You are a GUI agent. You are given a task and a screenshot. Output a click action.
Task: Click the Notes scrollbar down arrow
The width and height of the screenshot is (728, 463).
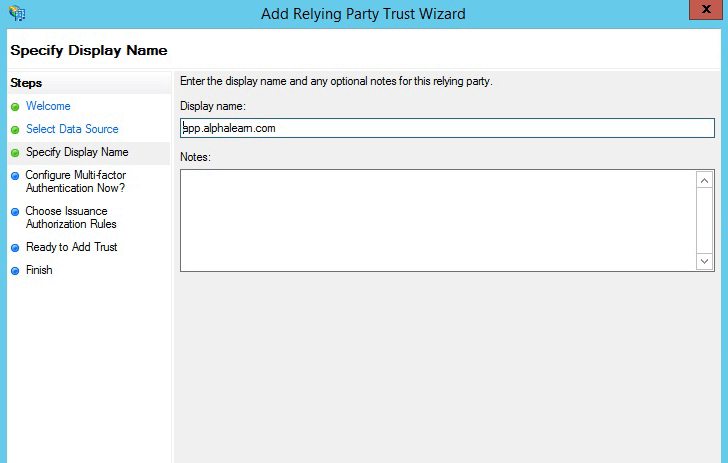pyautogui.click(x=704, y=261)
